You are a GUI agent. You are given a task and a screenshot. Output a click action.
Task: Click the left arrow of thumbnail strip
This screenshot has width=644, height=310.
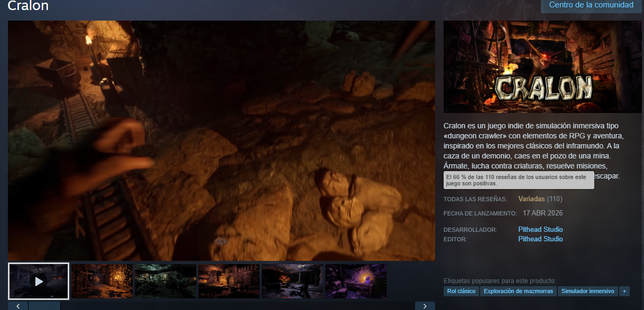(18, 306)
